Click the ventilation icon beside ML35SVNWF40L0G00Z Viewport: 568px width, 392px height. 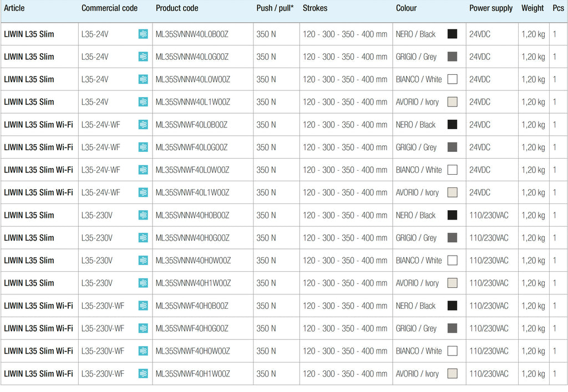(143, 147)
